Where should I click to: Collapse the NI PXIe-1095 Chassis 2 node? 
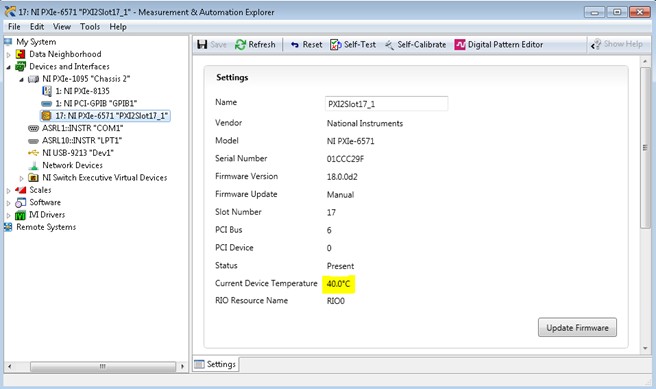pos(21,79)
